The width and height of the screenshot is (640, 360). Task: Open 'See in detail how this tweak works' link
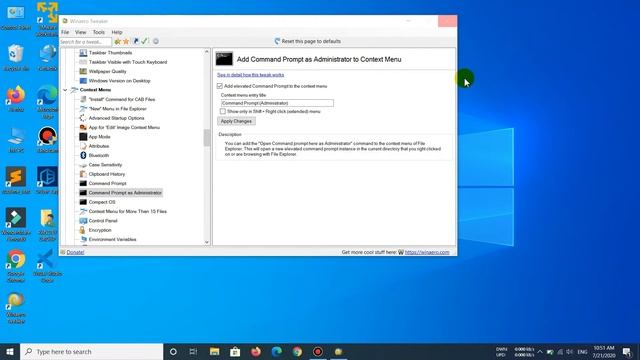250,75
